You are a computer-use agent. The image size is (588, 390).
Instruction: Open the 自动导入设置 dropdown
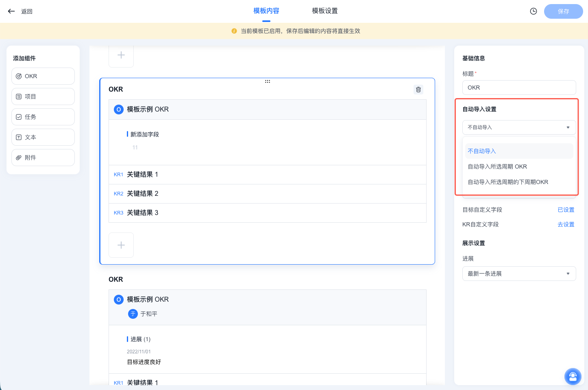click(519, 127)
